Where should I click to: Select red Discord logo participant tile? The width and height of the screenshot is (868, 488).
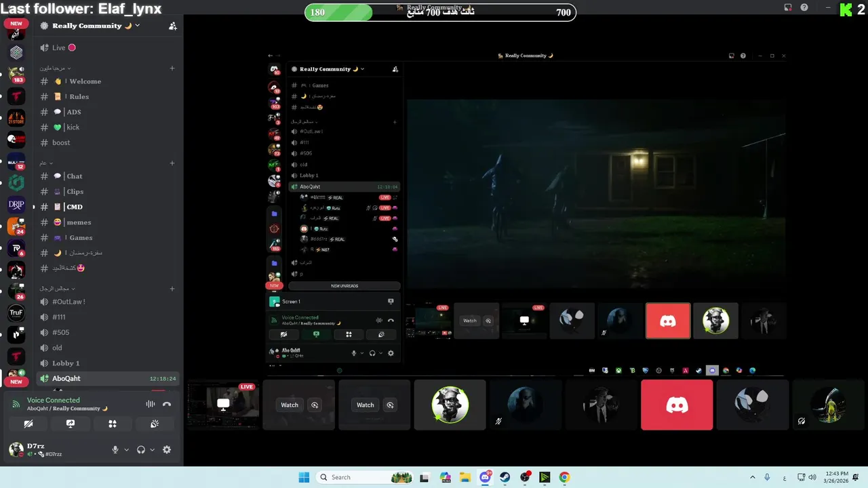tap(677, 405)
